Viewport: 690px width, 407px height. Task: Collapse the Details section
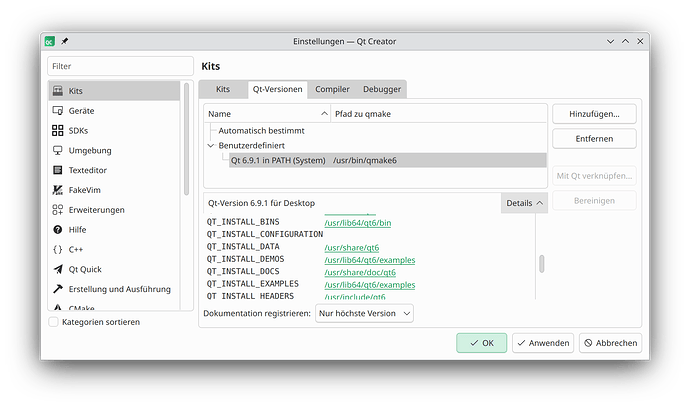[524, 203]
